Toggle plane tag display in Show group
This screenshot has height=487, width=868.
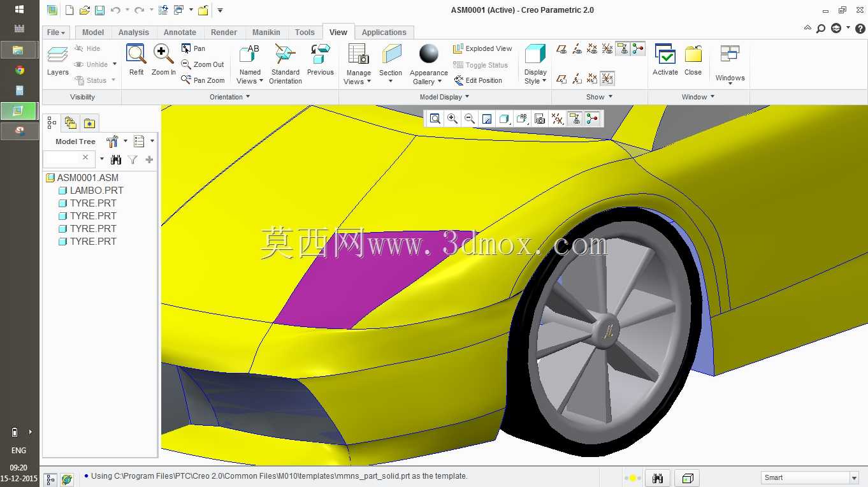tap(561, 78)
